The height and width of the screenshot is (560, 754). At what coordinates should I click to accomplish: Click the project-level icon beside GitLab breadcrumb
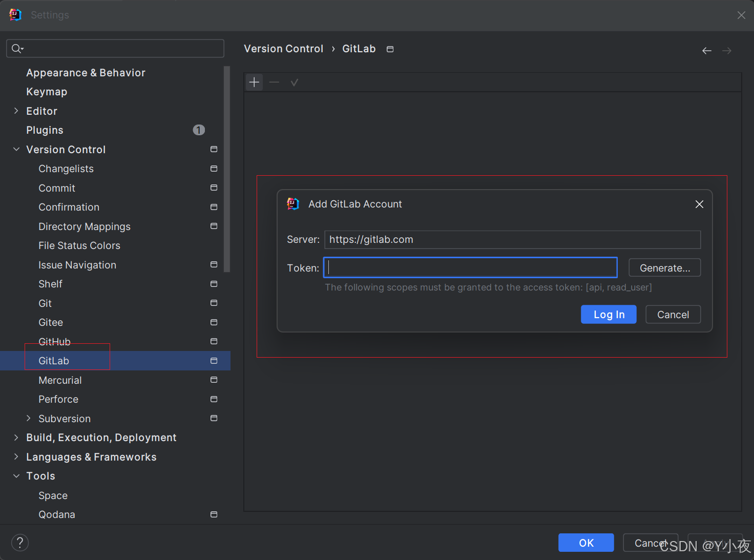(390, 49)
